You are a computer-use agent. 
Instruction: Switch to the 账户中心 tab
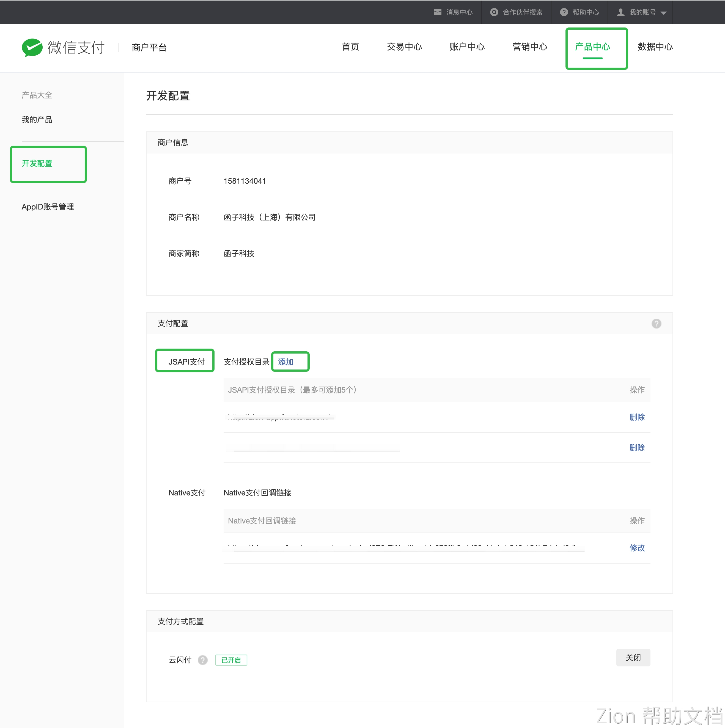pos(467,47)
